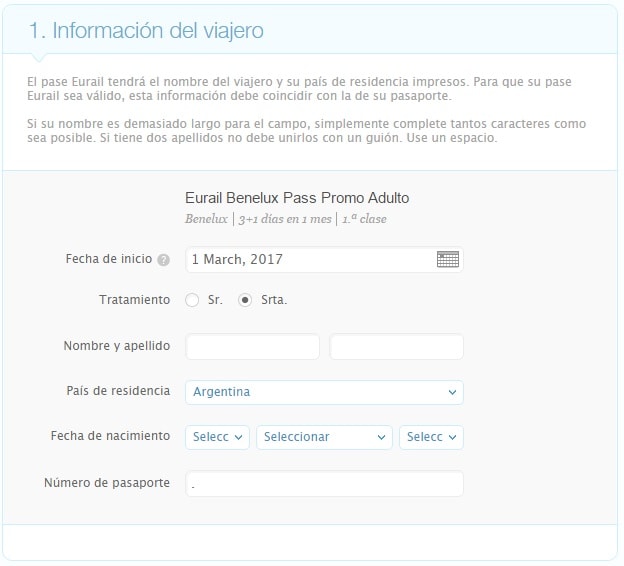The height and width of the screenshot is (566, 624).
Task: Open the birth year dropdown
Action: (431, 437)
